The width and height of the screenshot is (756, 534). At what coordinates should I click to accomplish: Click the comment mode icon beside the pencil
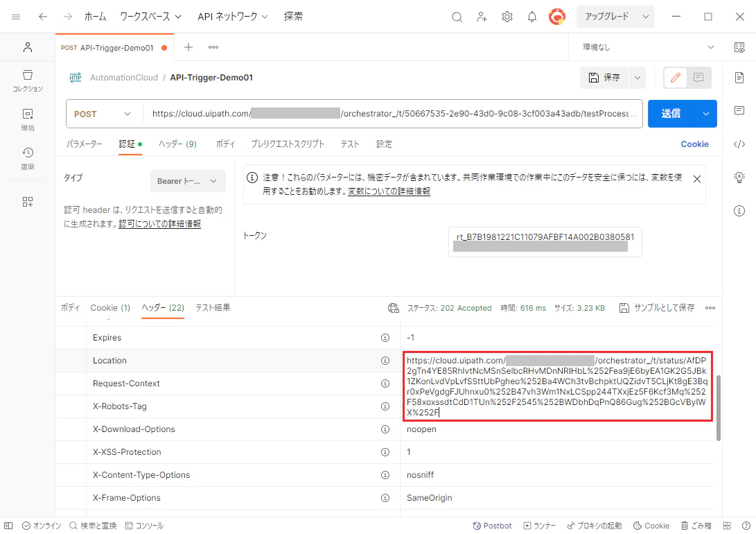coord(698,77)
